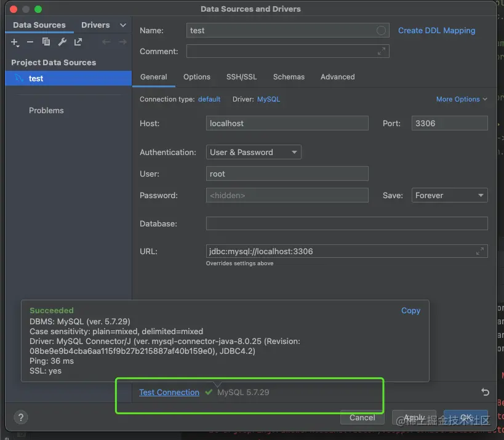Screen dimensions: 504x440
Task: Click the Cancel button
Action: click(362, 417)
